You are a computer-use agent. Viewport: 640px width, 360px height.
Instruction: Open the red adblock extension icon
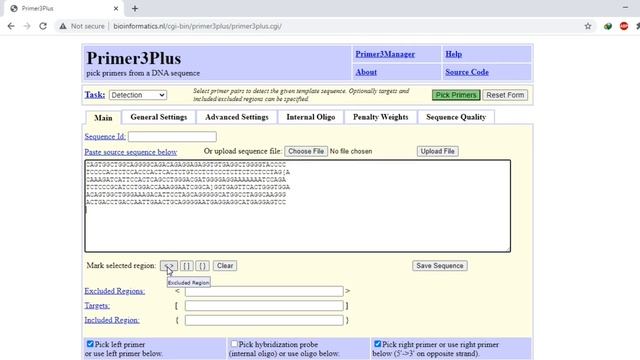click(x=624, y=26)
